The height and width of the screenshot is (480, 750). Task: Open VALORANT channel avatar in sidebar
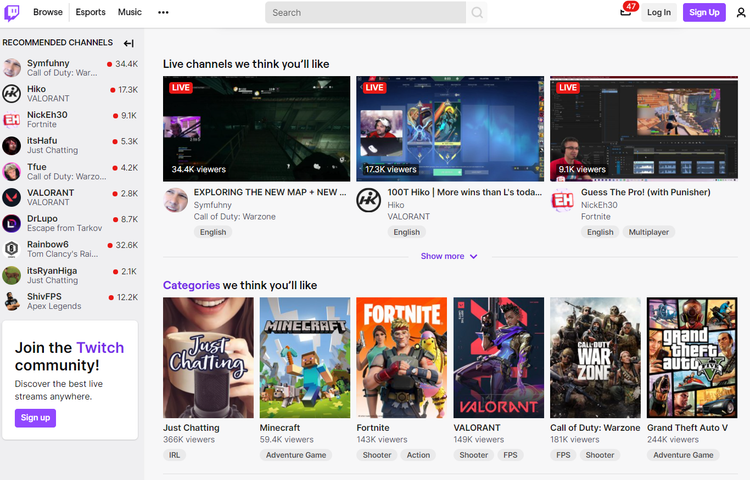[12, 197]
